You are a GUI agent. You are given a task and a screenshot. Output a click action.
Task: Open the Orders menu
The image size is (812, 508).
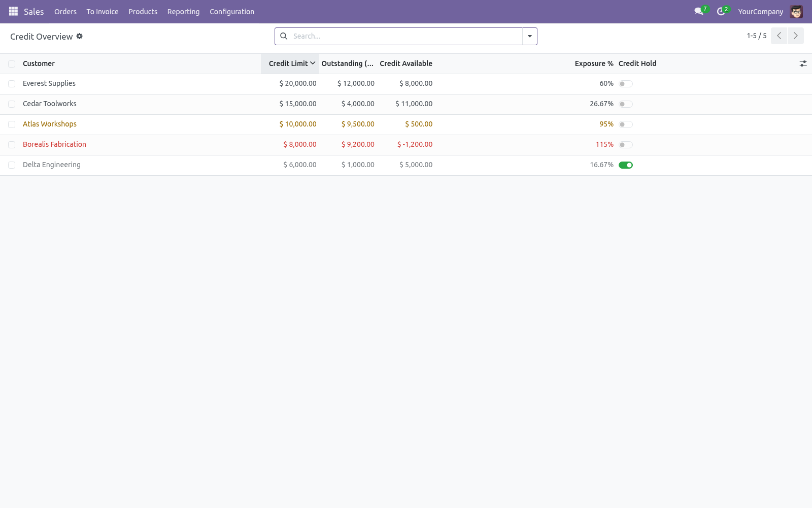[65, 11]
